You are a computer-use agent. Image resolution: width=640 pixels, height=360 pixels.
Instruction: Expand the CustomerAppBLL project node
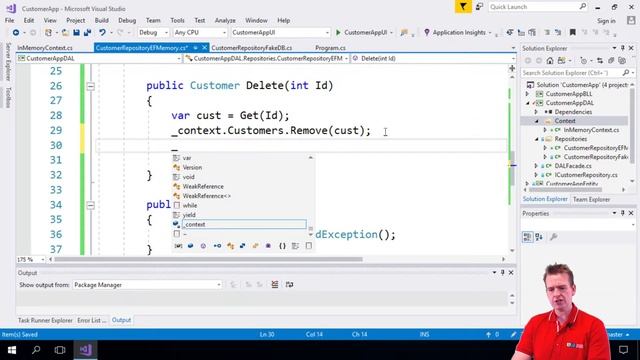(x=527, y=94)
